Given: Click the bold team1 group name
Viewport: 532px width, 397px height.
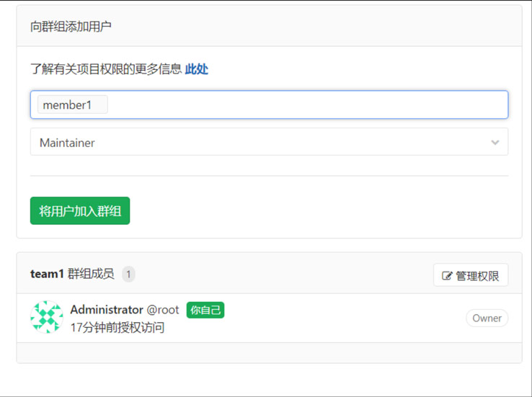Looking at the screenshot, I should [47, 274].
